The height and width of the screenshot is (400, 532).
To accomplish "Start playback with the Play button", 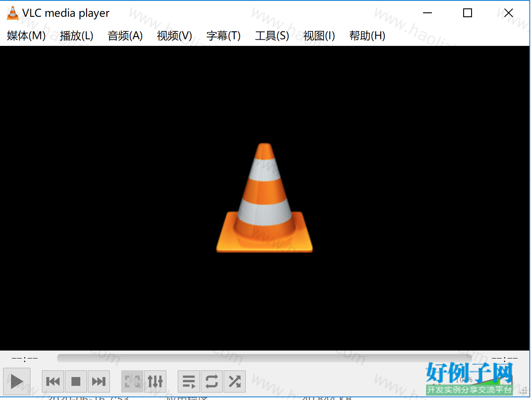I will coord(17,381).
